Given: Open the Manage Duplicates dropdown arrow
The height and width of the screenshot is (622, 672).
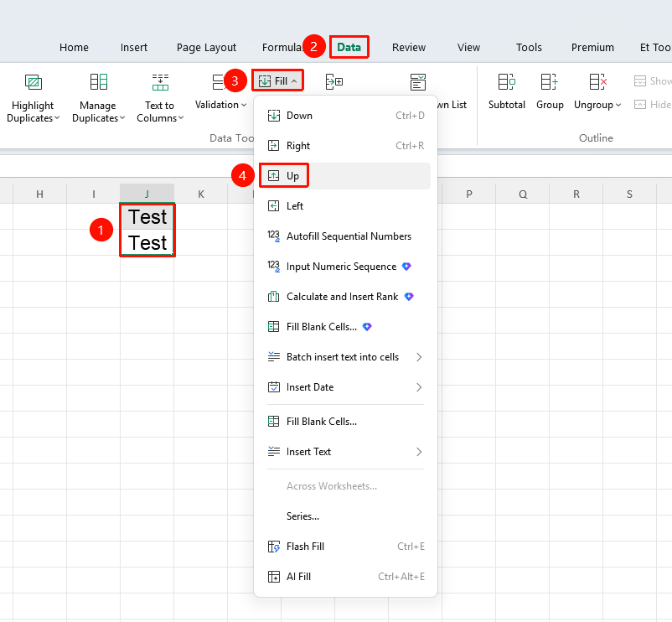Looking at the screenshot, I should click(x=122, y=118).
